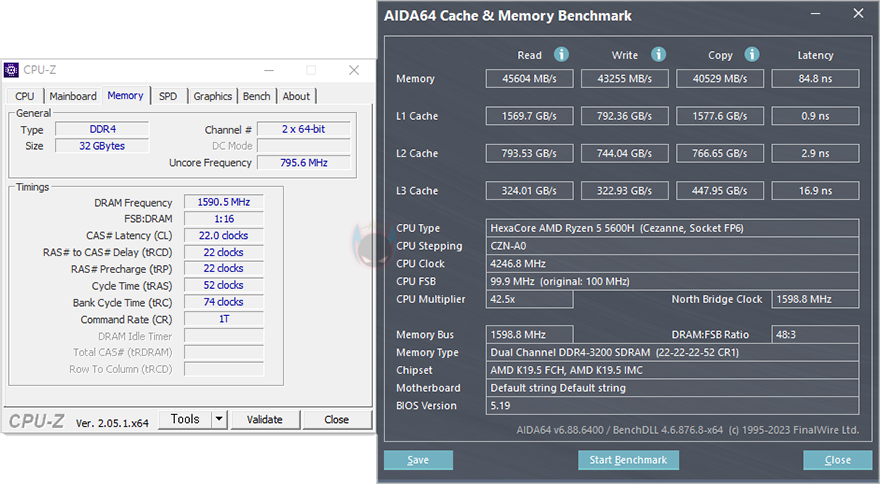Screen dimensions: 880x484
Task: Click the L1 Cache Read value 1569.7 GB/s
Action: [x=529, y=116]
